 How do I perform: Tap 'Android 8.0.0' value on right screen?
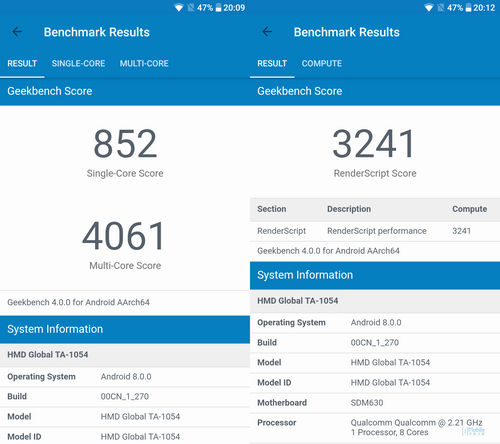[x=376, y=323]
